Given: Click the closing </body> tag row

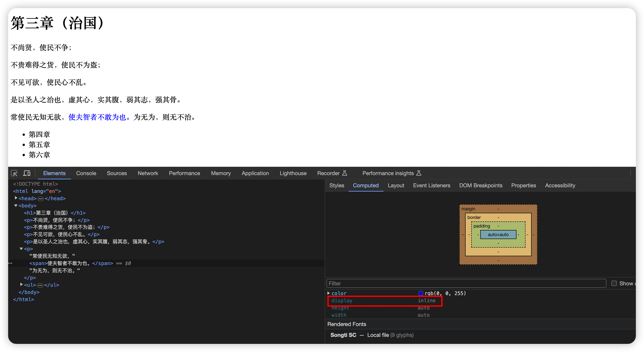Looking at the screenshot, I should pos(29,292).
